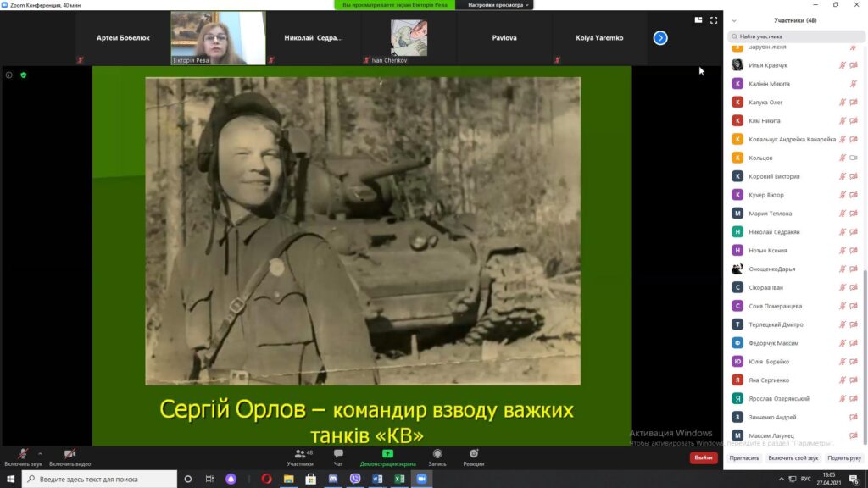Click participants list scrollbar

coord(865,357)
